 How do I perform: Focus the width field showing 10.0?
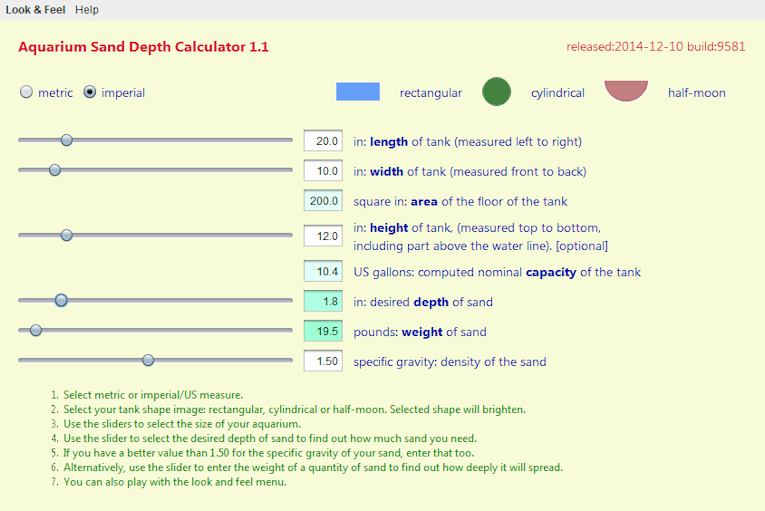[x=323, y=171]
